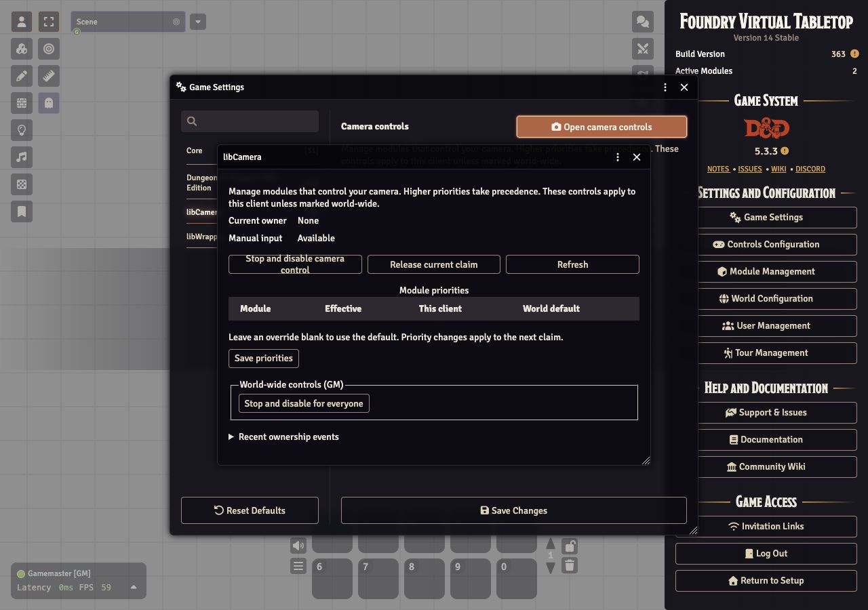Open the Combat encounters crossed-swords tab
The width and height of the screenshot is (868, 610).
[x=643, y=49]
